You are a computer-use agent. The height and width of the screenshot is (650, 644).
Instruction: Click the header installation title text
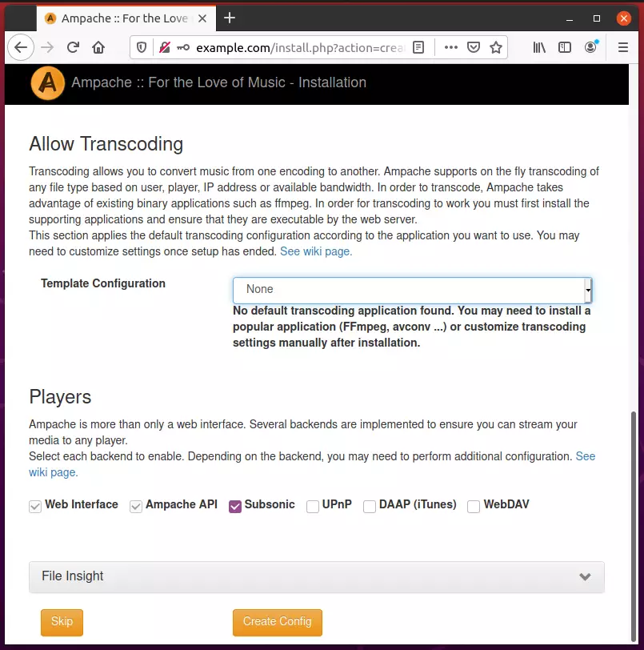click(x=219, y=82)
